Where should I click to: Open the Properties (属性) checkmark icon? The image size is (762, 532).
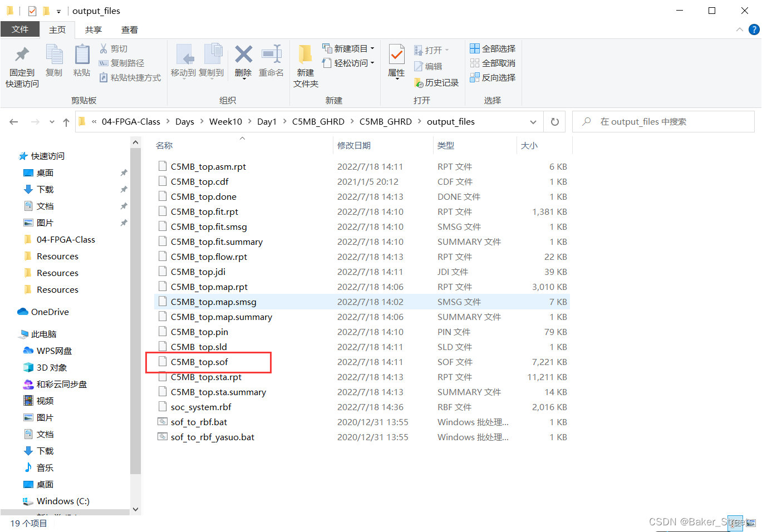click(396, 55)
